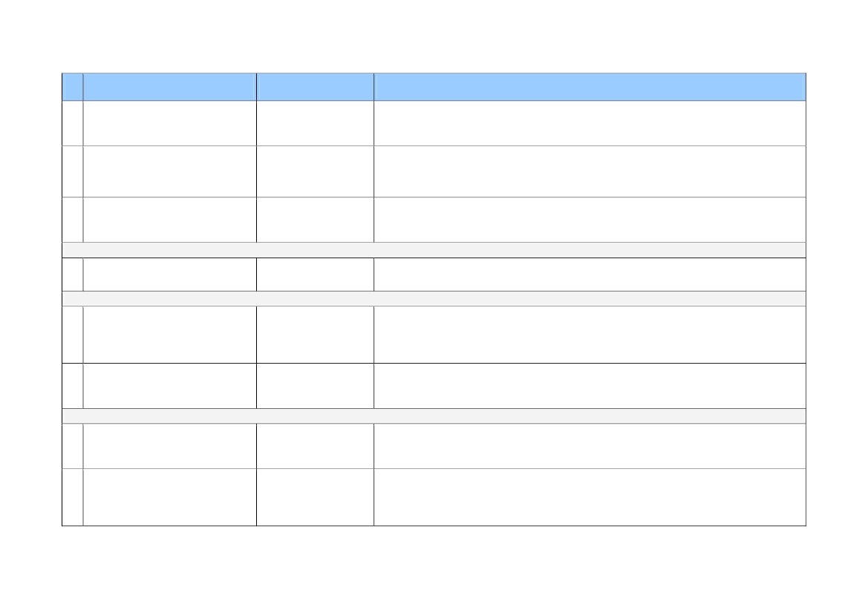This screenshot has height=613, width=868.
Task: Select widest cell directly below the second gray band
Action: click(590, 335)
